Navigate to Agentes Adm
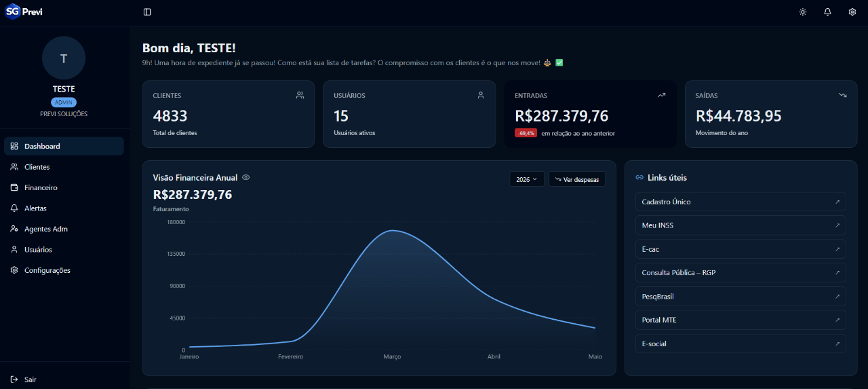The width and height of the screenshot is (868, 389). pyautogui.click(x=64, y=229)
